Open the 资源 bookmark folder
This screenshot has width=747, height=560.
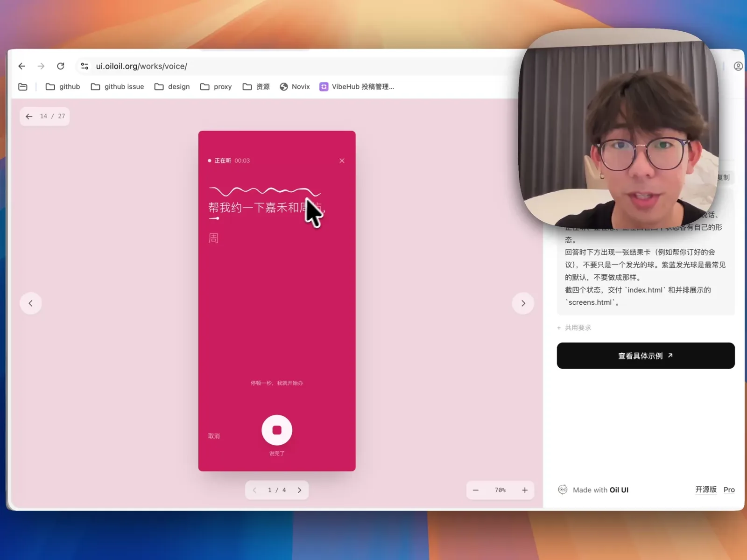coord(256,87)
